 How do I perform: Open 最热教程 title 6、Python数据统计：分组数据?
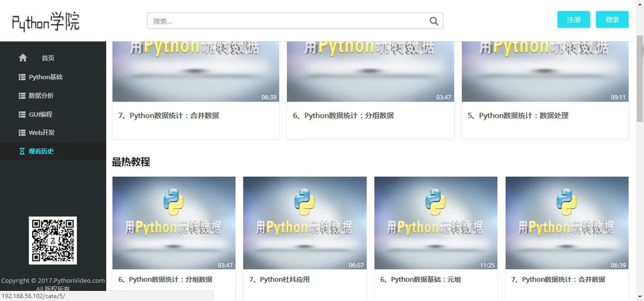coord(165,280)
